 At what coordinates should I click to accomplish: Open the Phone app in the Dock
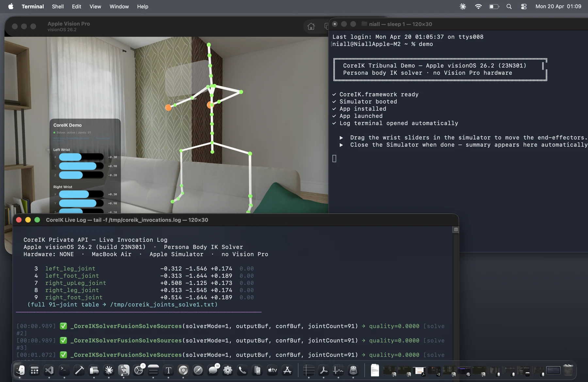(x=242, y=370)
